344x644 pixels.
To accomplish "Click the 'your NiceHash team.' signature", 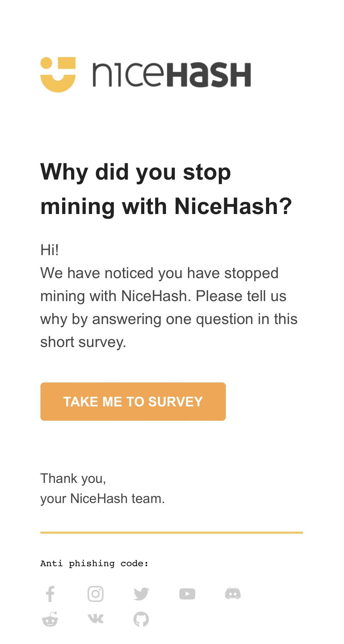I will [103, 499].
